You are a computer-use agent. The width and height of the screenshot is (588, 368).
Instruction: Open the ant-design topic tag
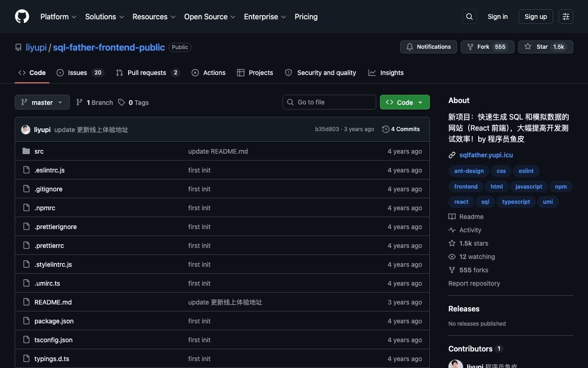click(469, 171)
